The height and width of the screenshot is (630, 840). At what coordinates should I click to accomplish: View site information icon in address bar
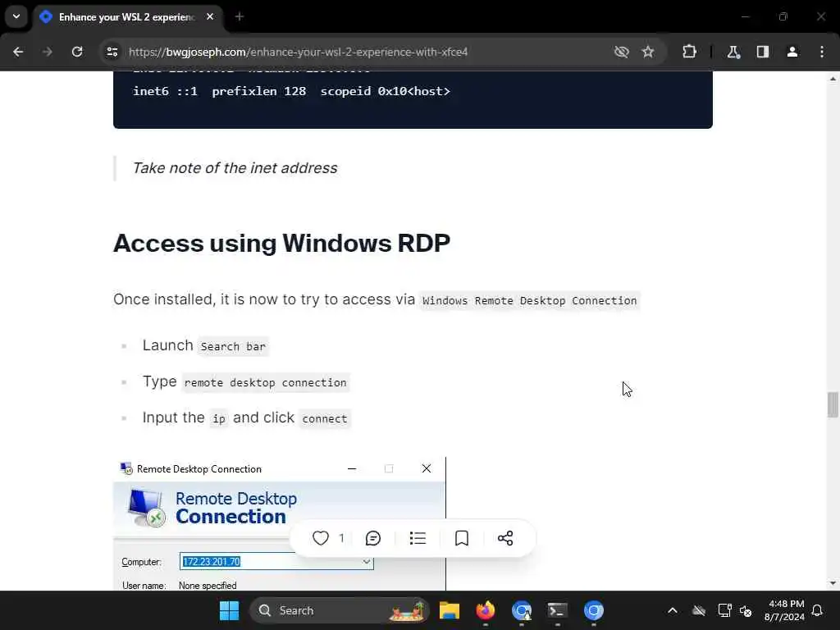pyautogui.click(x=112, y=52)
